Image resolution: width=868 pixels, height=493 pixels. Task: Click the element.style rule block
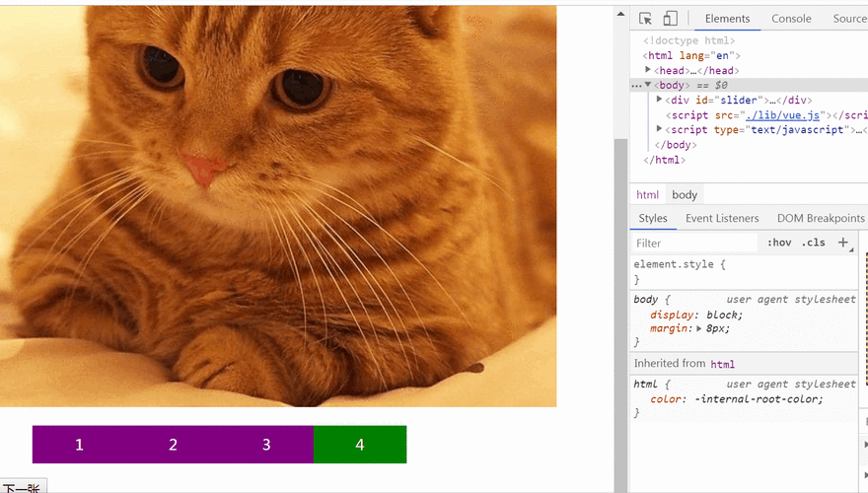744,272
